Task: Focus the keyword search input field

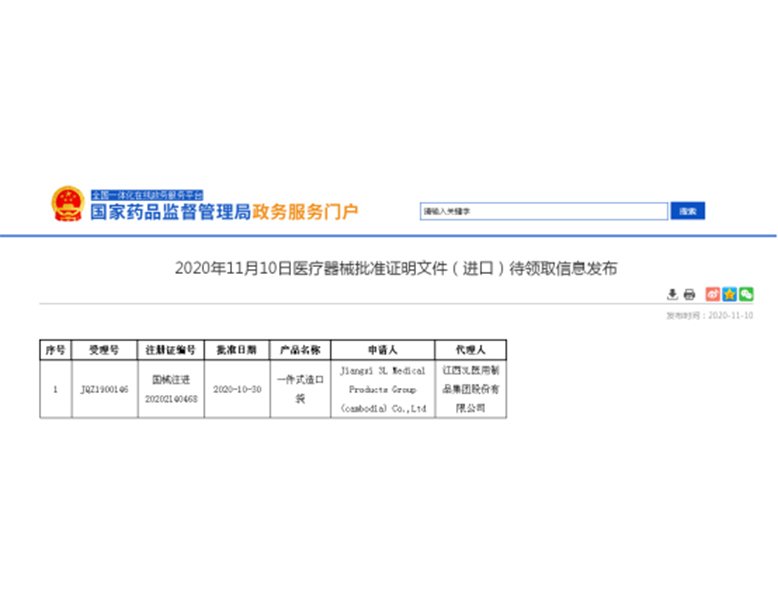Action: [543, 211]
